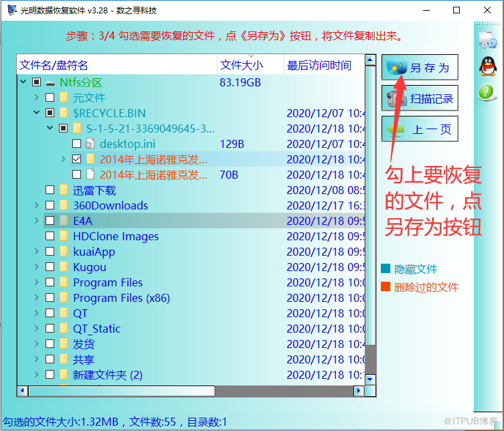
Task: Click the vertical scrollbar down arrow
Action: click(370, 379)
